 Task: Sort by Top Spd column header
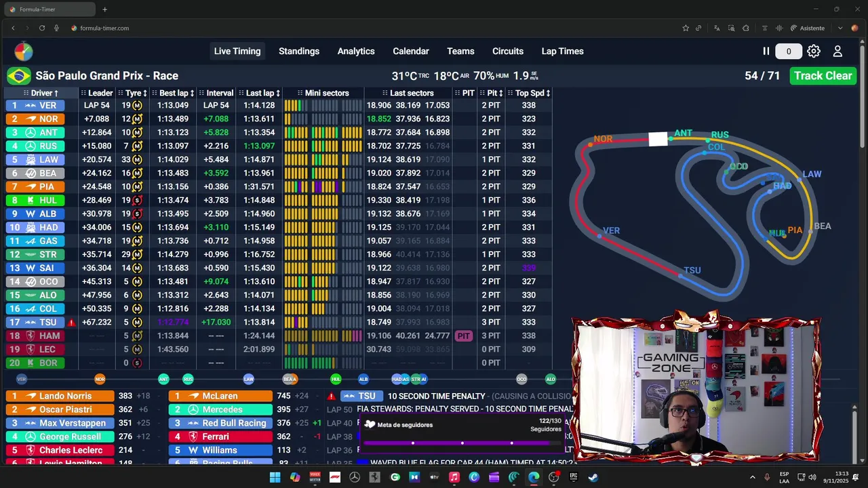pyautogui.click(x=530, y=93)
